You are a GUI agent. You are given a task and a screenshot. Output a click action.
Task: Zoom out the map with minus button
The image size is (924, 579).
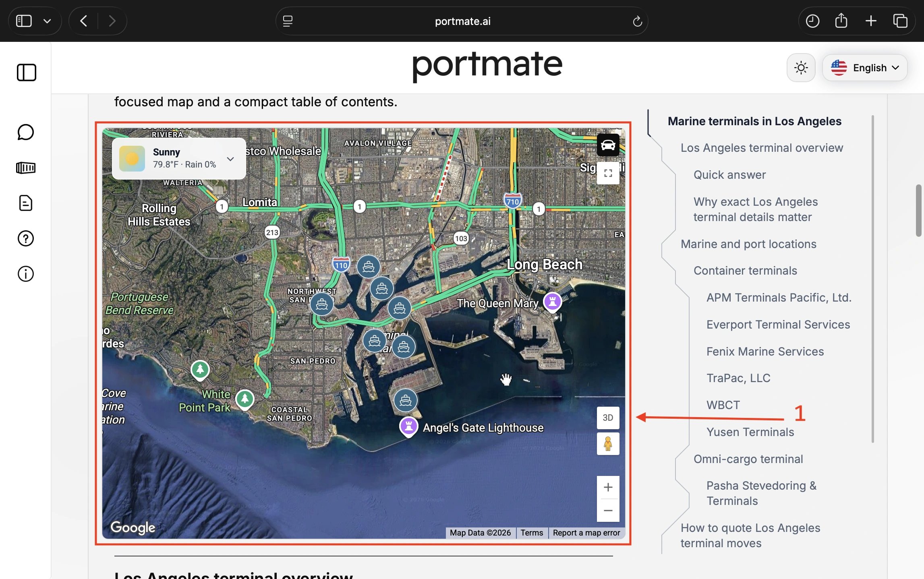608,511
